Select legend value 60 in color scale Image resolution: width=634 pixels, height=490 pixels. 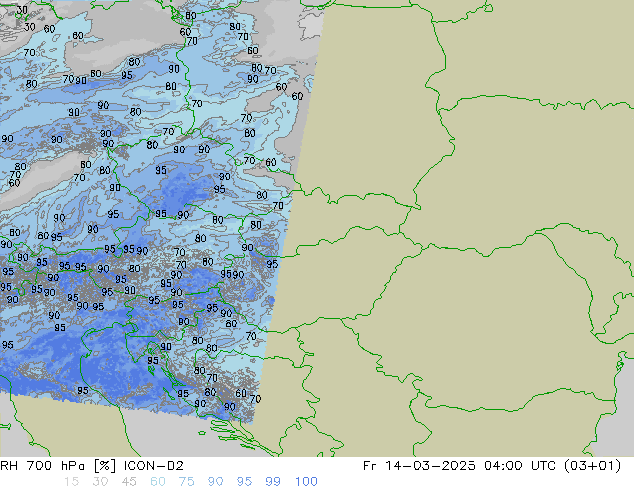[158, 482]
